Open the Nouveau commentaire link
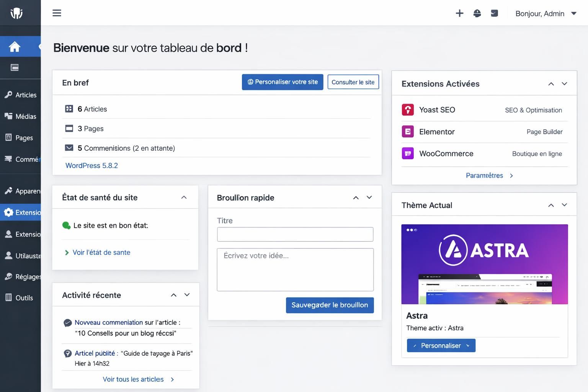Image resolution: width=588 pixels, height=392 pixels. (x=109, y=322)
